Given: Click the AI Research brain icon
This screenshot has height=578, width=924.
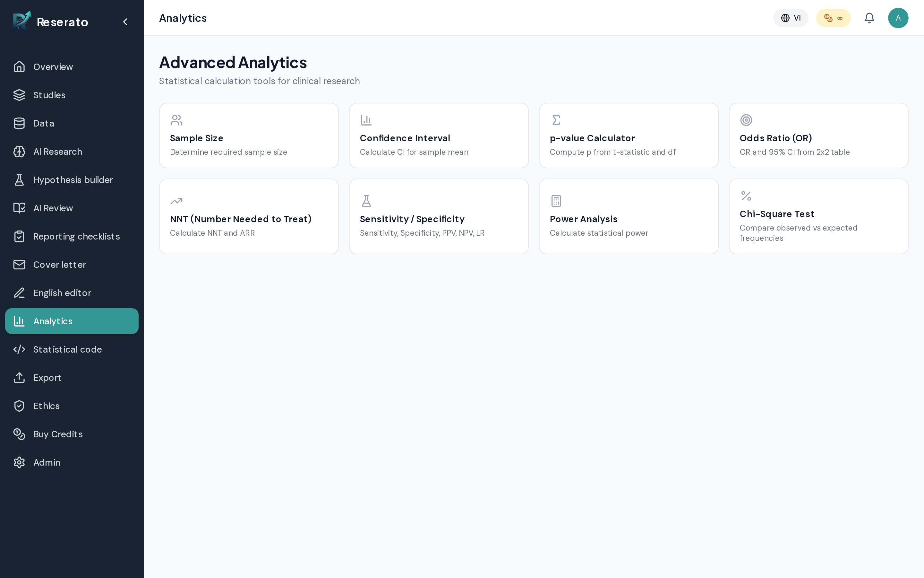Looking at the screenshot, I should click(19, 152).
